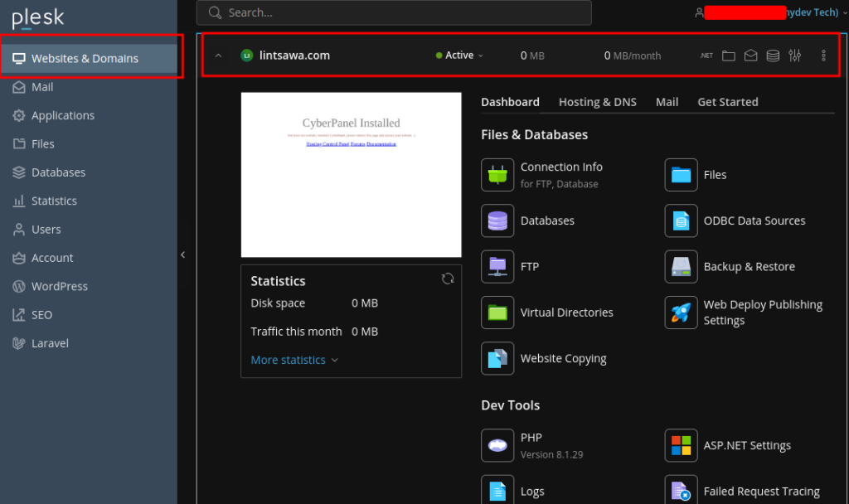
Task: Open ASP.NET Settings
Action: 728,445
